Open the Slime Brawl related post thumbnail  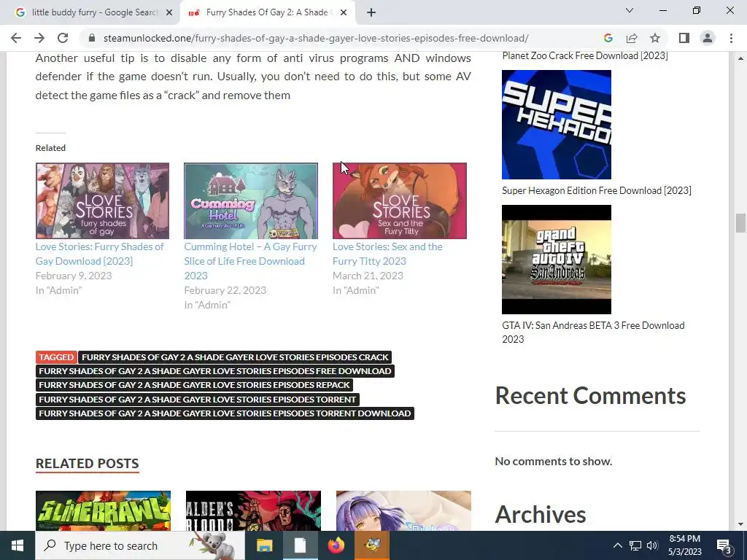pos(103,510)
